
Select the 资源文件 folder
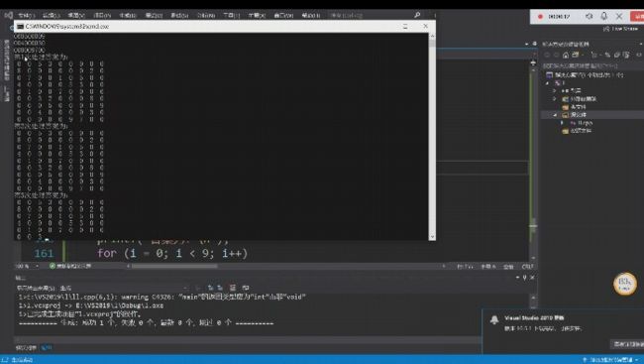tap(577, 131)
